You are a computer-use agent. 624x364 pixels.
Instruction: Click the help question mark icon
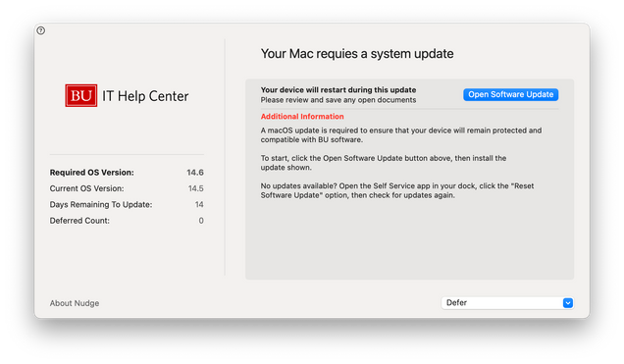[40, 30]
